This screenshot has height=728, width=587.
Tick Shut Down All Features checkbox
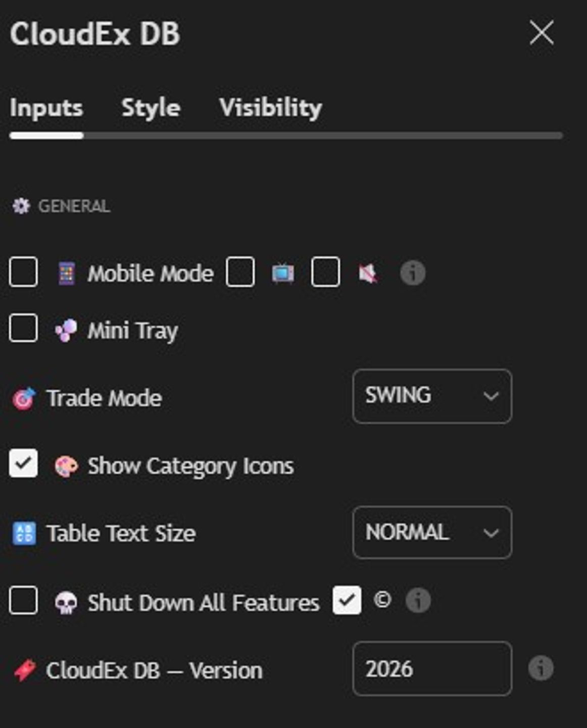tap(23, 600)
